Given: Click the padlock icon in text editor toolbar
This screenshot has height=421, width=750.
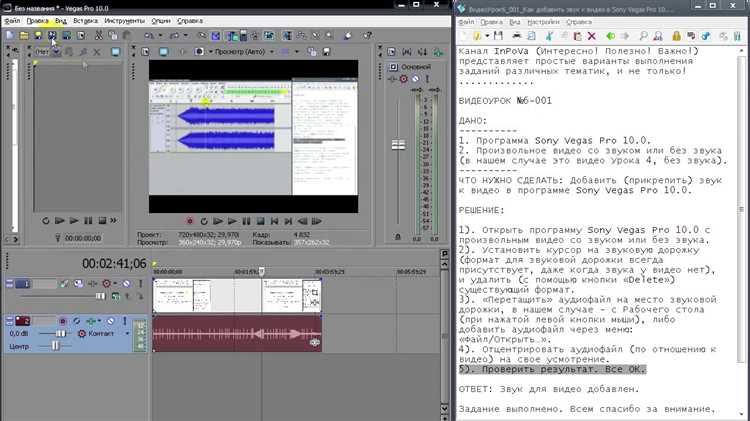Looking at the screenshot, I should [x=676, y=36].
